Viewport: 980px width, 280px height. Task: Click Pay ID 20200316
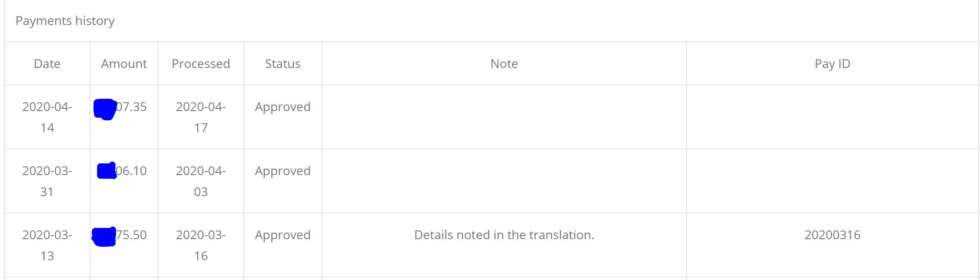pyautogui.click(x=832, y=235)
